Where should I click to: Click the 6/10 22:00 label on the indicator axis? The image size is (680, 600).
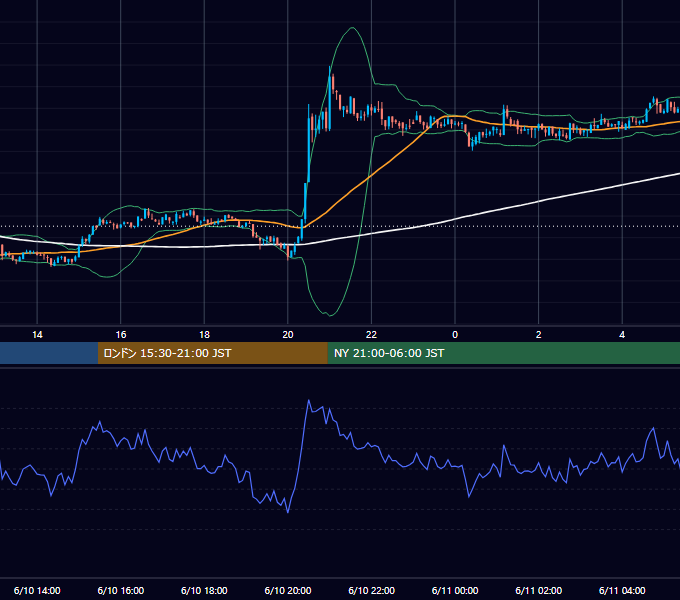[372, 590]
